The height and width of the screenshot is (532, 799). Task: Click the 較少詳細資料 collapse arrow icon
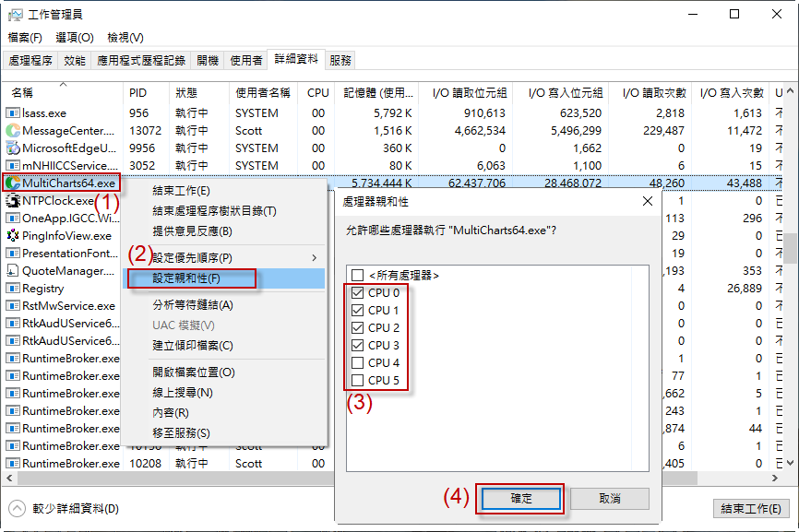pyautogui.click(x=17, y=508)
